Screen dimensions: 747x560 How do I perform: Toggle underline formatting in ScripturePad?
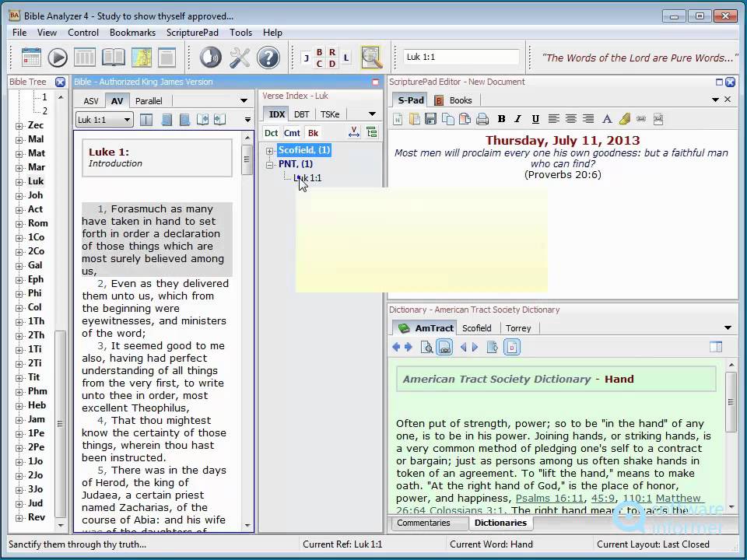point(535,119)
